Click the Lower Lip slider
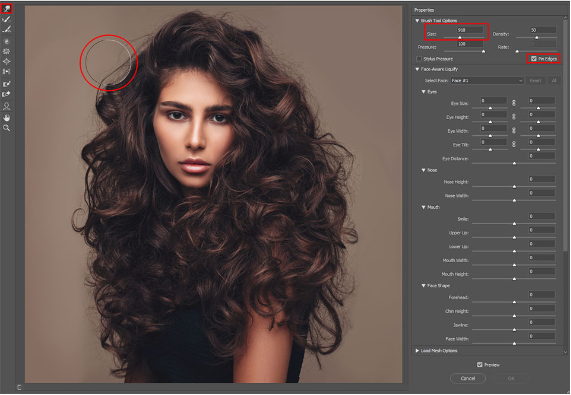 click(514, 252)
